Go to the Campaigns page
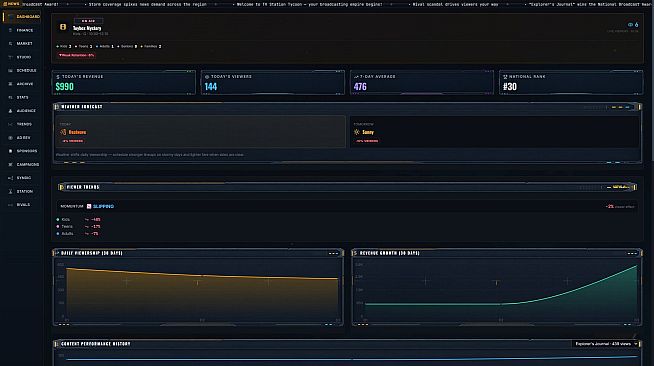This screenshot has height=366, width=654. pyautogui.click(x=23, y=164)
